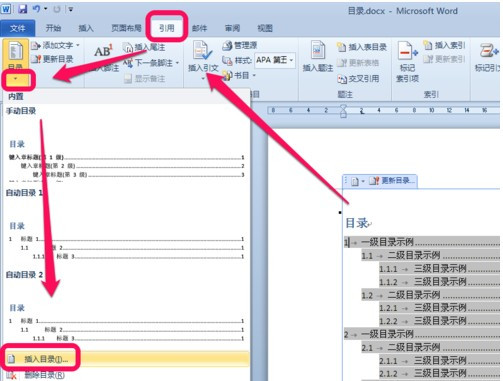The image size is (503, 381).
Task: Click 交叉引用 in the ribbon
Action: 358,79
